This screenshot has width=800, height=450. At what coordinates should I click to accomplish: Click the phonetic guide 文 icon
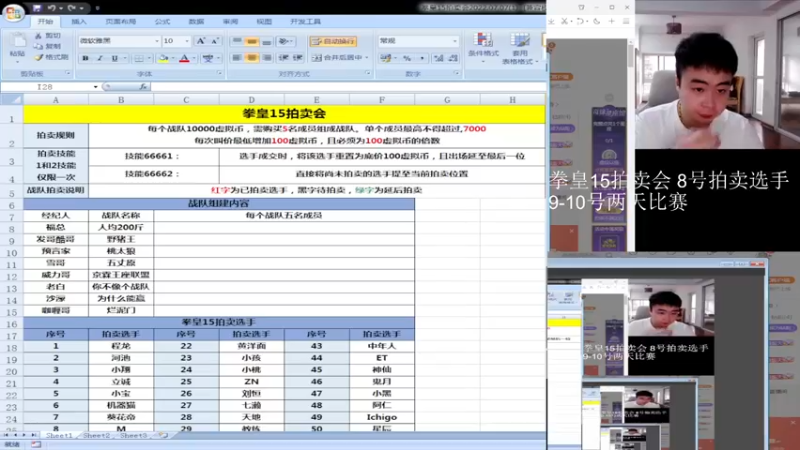click(208, 59)
